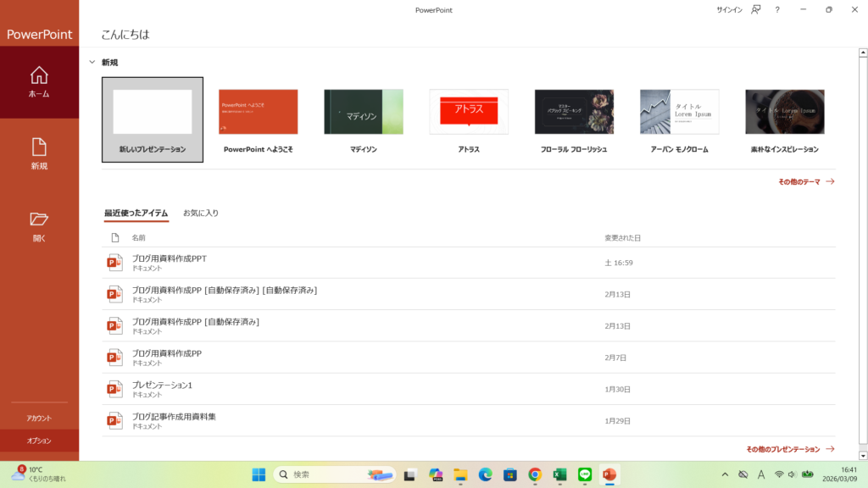Viewport: 868px width, 488px height.
Task: Select the 最近使ったアイテム tab
Action: click(136, 213)
